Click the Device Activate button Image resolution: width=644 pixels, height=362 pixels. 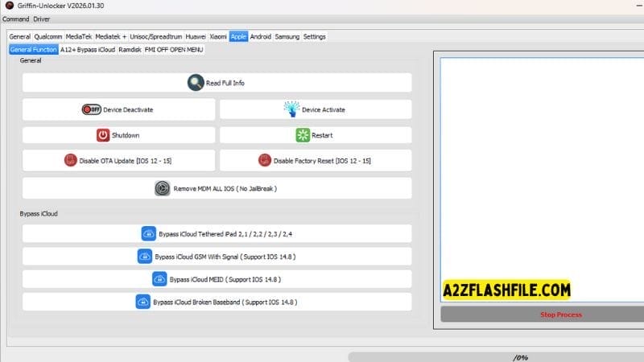316,109
